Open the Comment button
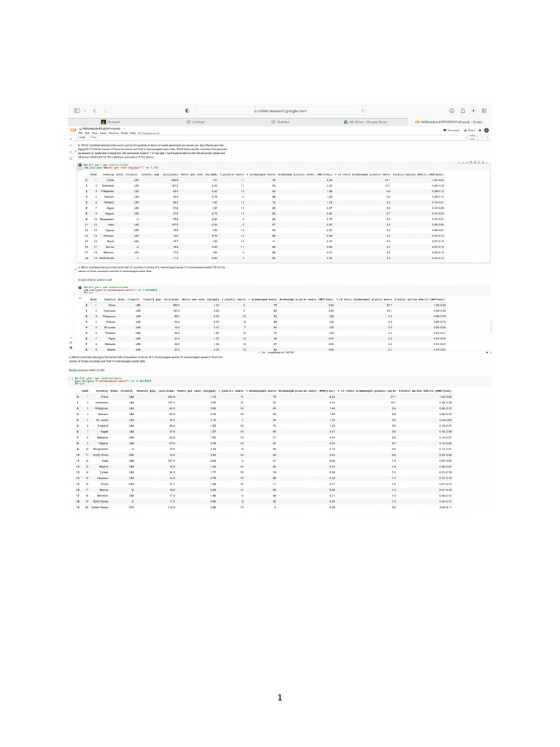Image resolution: width=560 pixels, height=747 pixels. tap(451, 130)
